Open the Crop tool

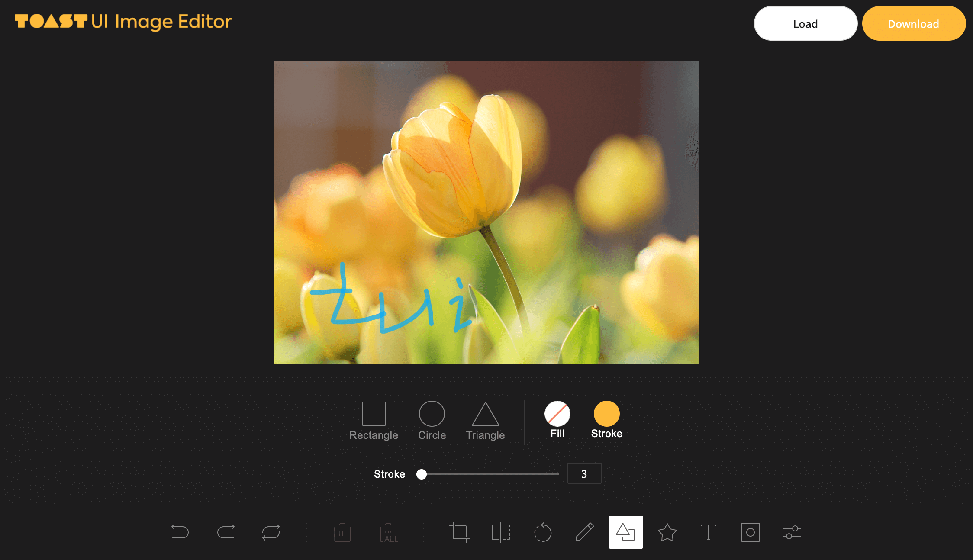[x=459, y=532]
